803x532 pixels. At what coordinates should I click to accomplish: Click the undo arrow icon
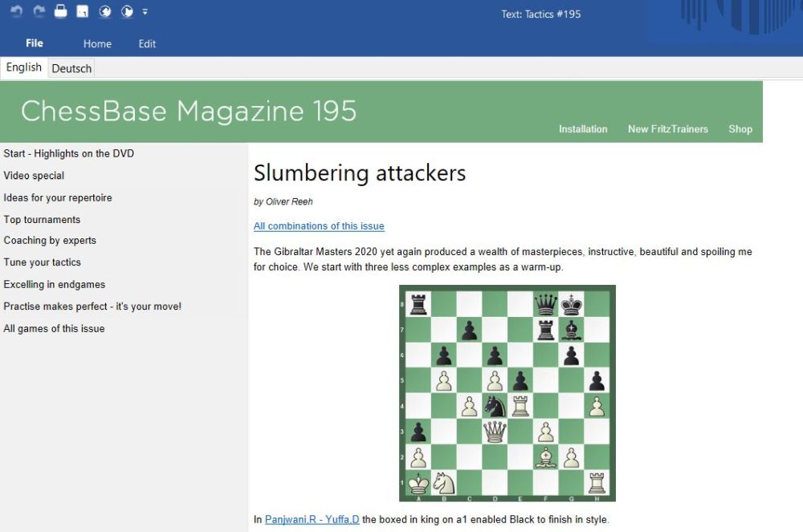pos(17,12)
